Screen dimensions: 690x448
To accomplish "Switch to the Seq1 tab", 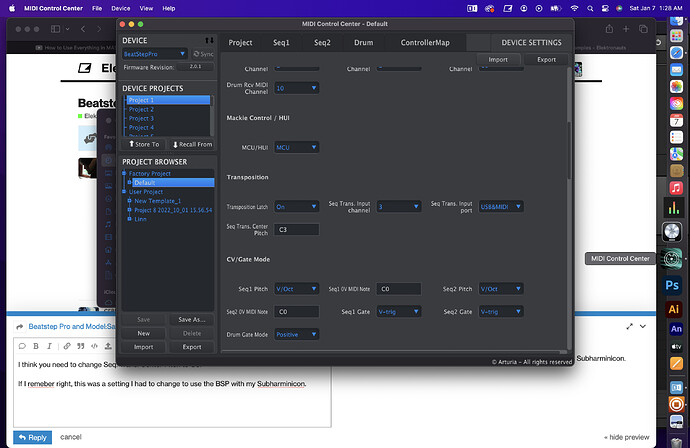I will coord(281,43).
